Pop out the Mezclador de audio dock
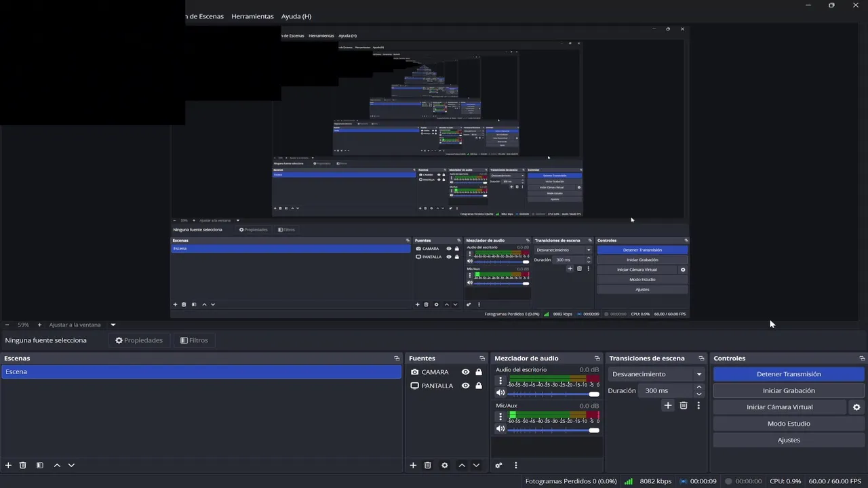Screen dimensions: 868x488 pos(597,358)
